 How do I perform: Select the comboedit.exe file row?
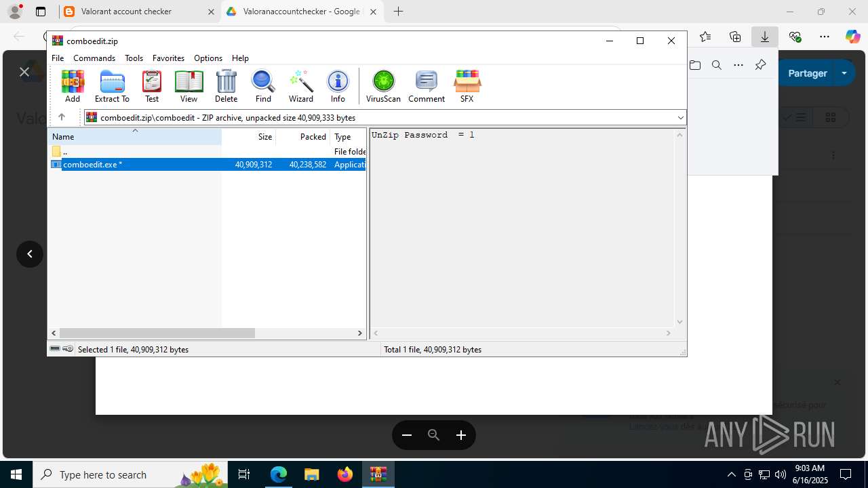[x=208, y=165]
